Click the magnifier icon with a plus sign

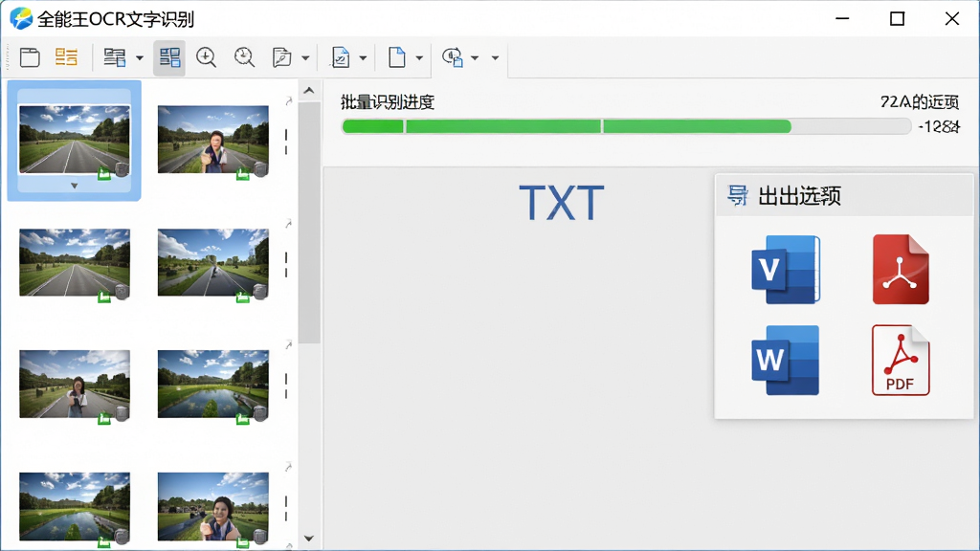[x=206, y=57]
